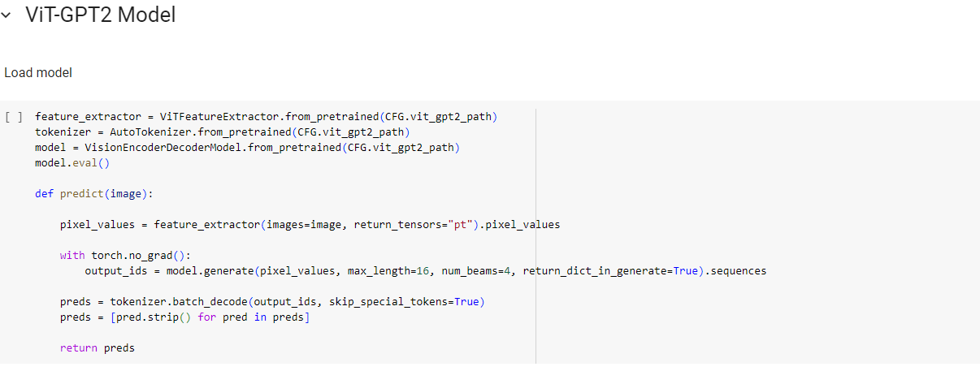Click the return preds line
This screenshot has width=980, height=371.
pyautogui.click(x=97, y=348)
